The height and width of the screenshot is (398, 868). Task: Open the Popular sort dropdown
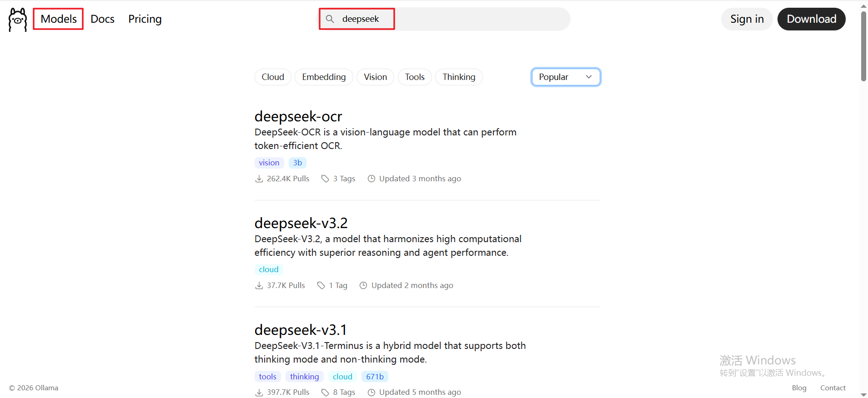pyautogui.click(x=566, y=77)
